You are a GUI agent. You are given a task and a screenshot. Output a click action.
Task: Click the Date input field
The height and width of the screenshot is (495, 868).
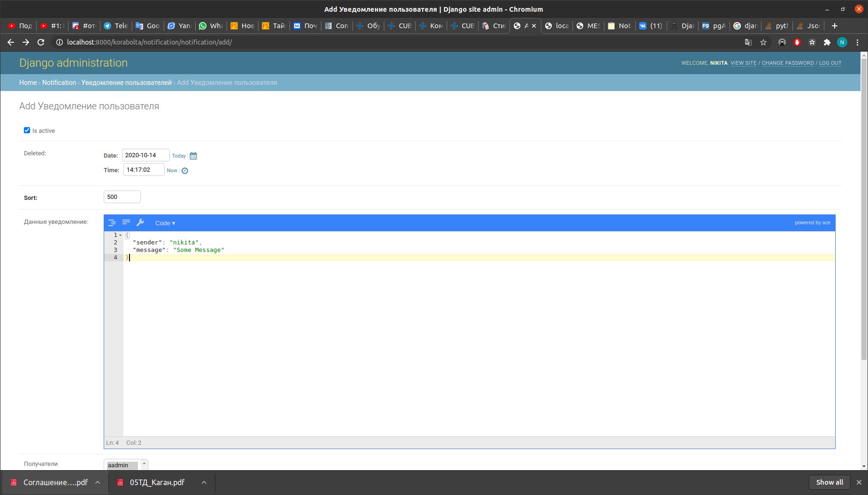coord(146,155)
